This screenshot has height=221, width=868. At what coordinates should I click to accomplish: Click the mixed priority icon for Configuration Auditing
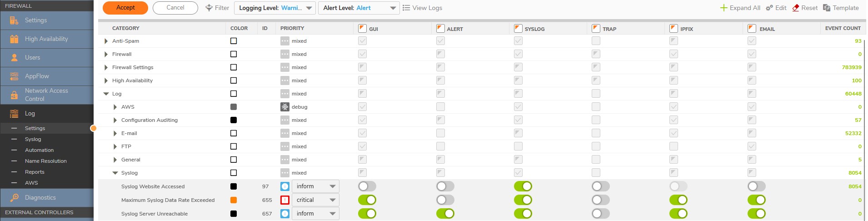[x=285, y=120]
